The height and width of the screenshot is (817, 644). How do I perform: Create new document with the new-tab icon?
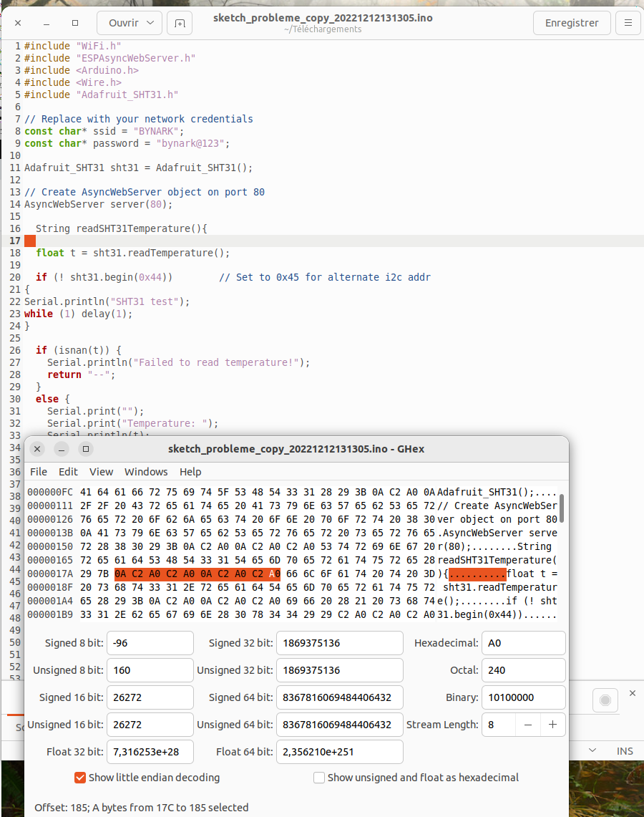tap(180, 23)
